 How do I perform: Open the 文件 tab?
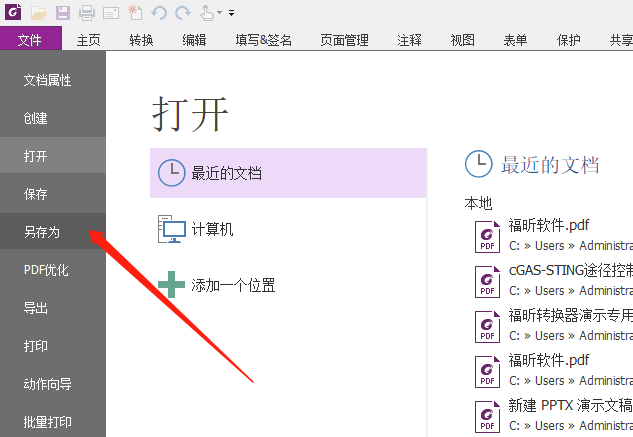coord(31,39)
